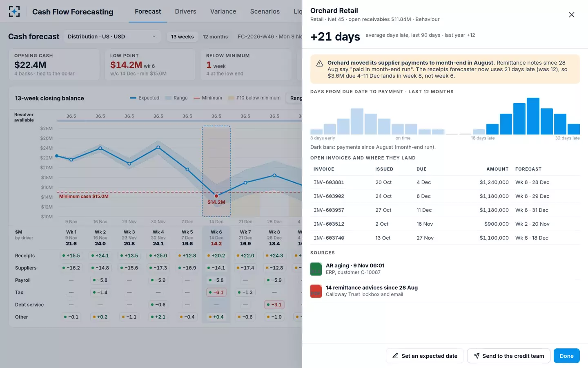This screenshot has width=588, height=368.
Task: Open the 14 remittance advices since 28 Aug source
Action: (x=445, y=291)
